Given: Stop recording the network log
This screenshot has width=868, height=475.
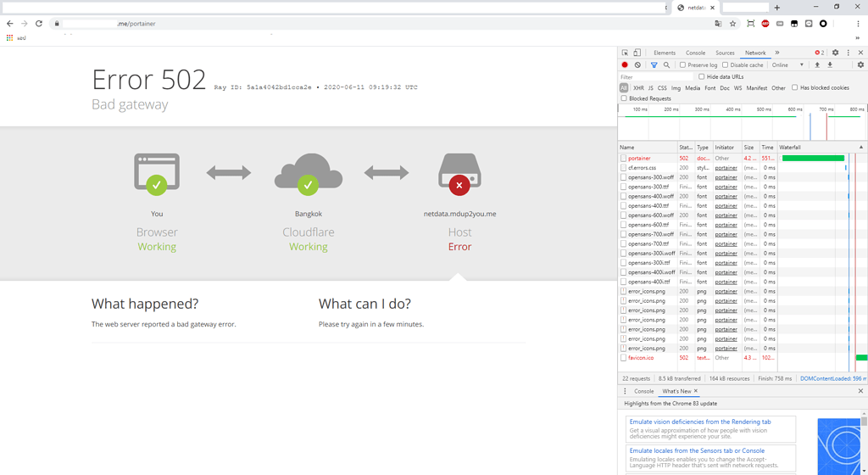Looking at the screenshot, I should point(625,64).
